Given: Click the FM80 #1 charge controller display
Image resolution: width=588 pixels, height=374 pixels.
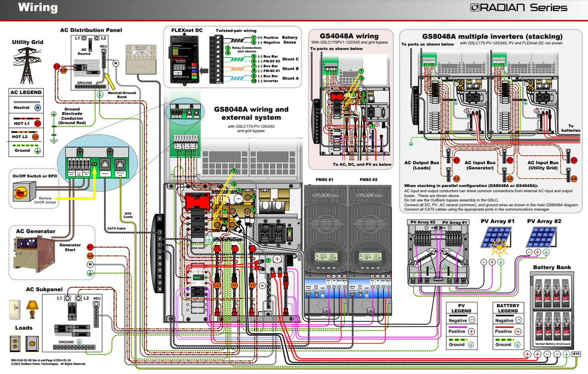Looking at the screenshot, I should tap(326, 257).
